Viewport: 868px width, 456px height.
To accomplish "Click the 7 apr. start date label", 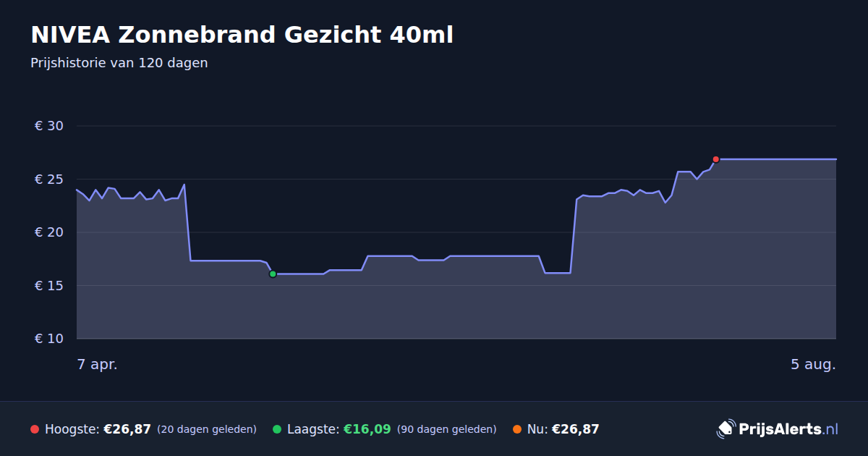I will (98, 365).
